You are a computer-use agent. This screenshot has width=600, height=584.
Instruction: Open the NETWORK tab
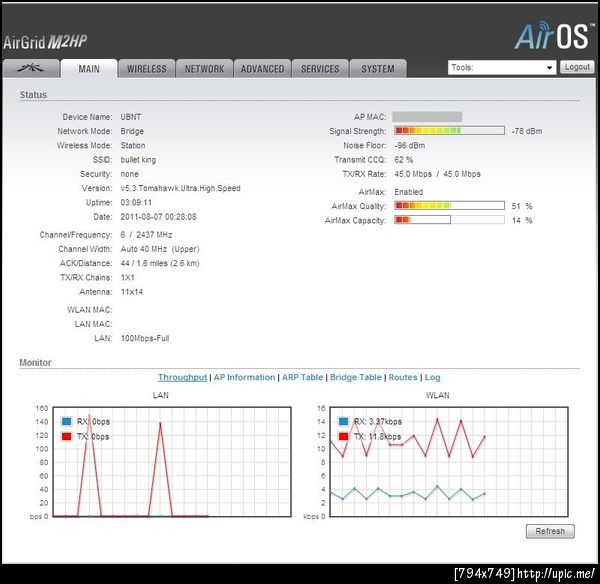pyautogui.click(x=204, y=69)
